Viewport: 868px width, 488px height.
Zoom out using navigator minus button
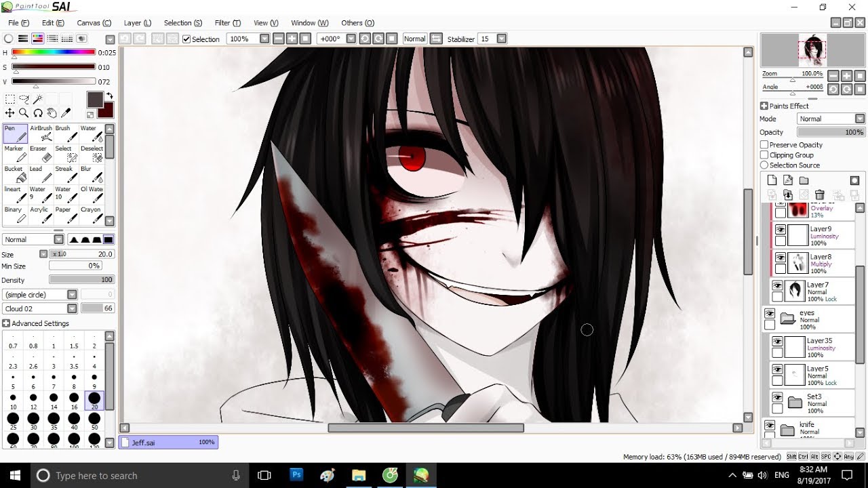pyautogui.click(x=833, y=77)
